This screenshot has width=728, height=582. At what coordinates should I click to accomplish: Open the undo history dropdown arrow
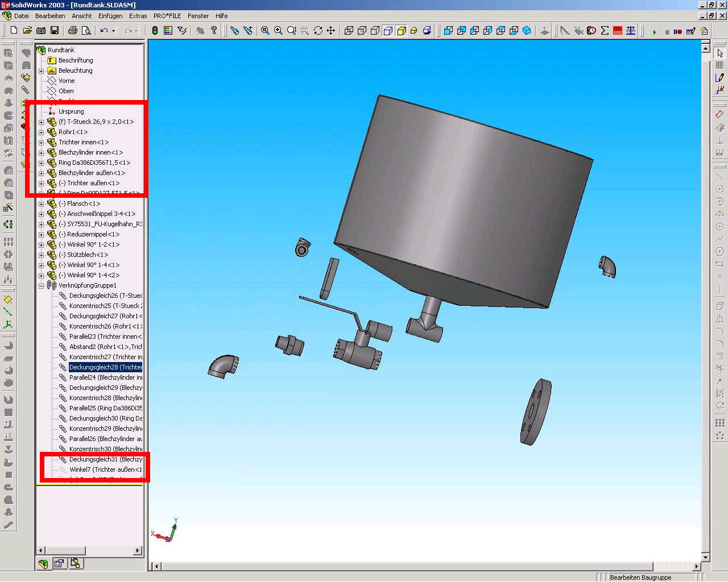coord(114,31)
